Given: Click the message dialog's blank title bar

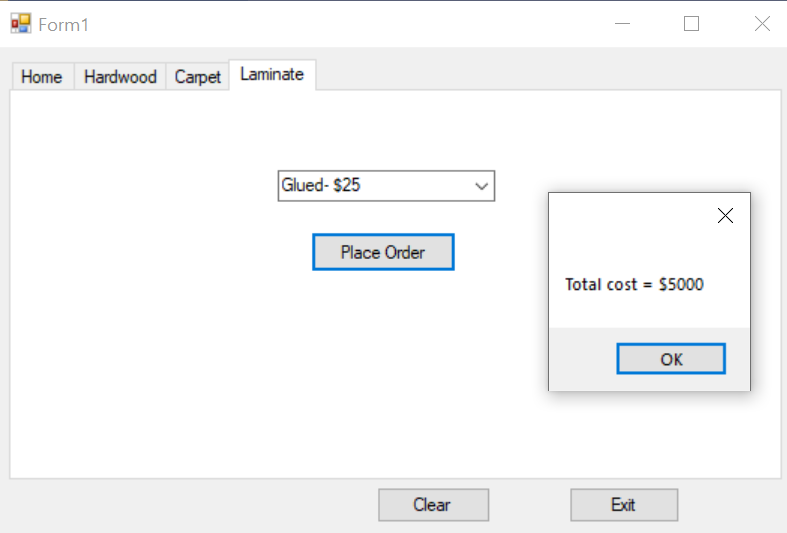Looking at the screenshot, I should click(630, 215).
